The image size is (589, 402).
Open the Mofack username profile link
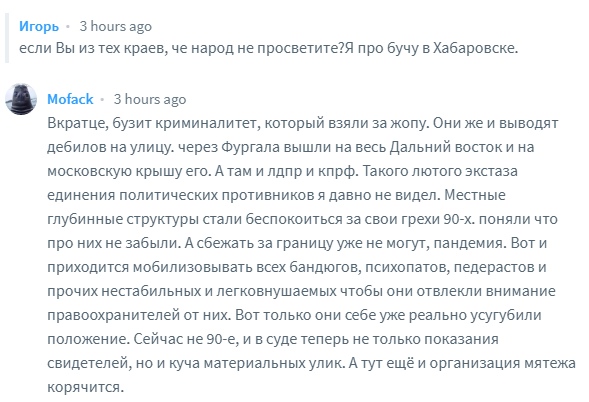click(x=70, y=99)
